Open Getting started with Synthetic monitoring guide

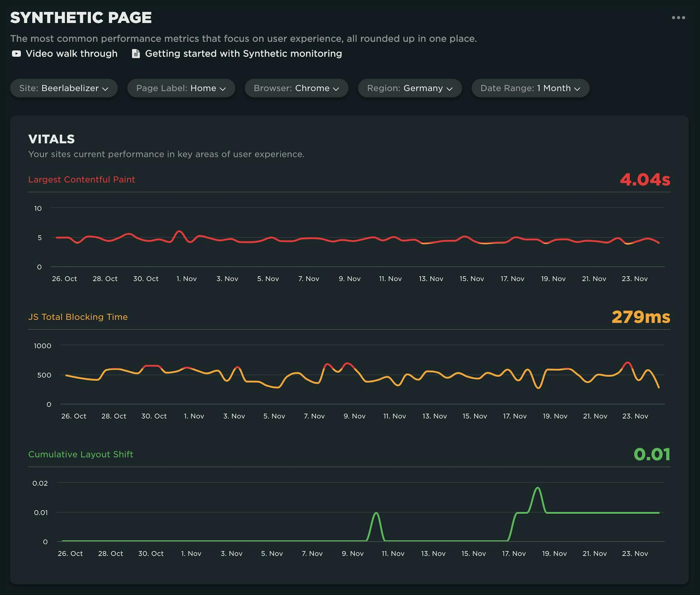pyautogui.click(x=244, y=54)
